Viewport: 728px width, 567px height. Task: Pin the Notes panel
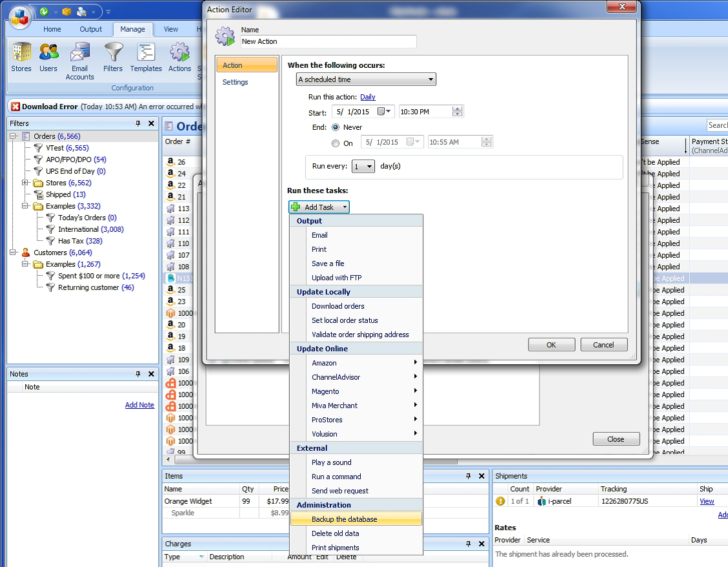point(138,374)
